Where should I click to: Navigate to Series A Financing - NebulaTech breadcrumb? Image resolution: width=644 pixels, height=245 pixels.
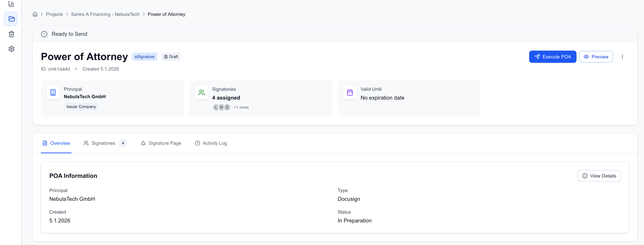coord(105,14)
